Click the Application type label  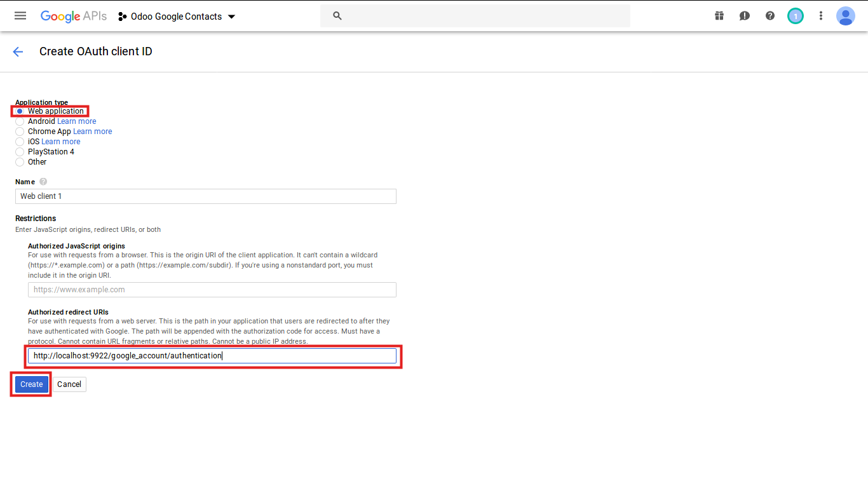click(41, 102)
